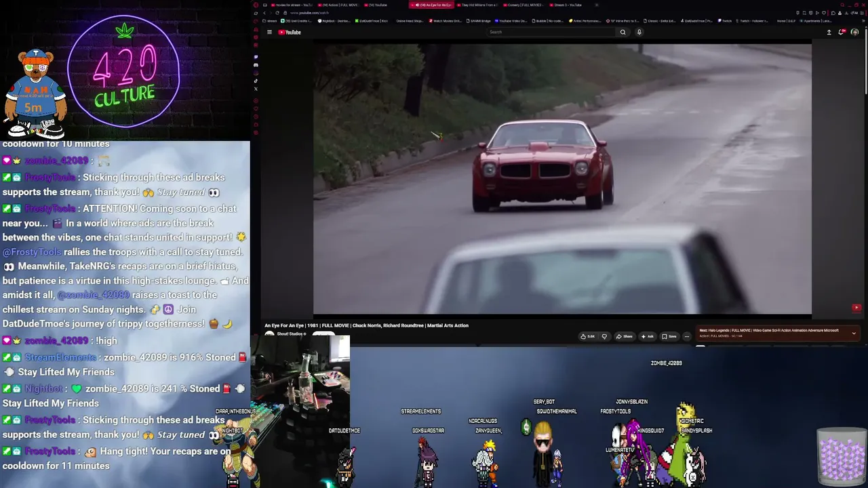
Task: Open the browser sidebar TikTok icon
Action: [x=256, y=81]
